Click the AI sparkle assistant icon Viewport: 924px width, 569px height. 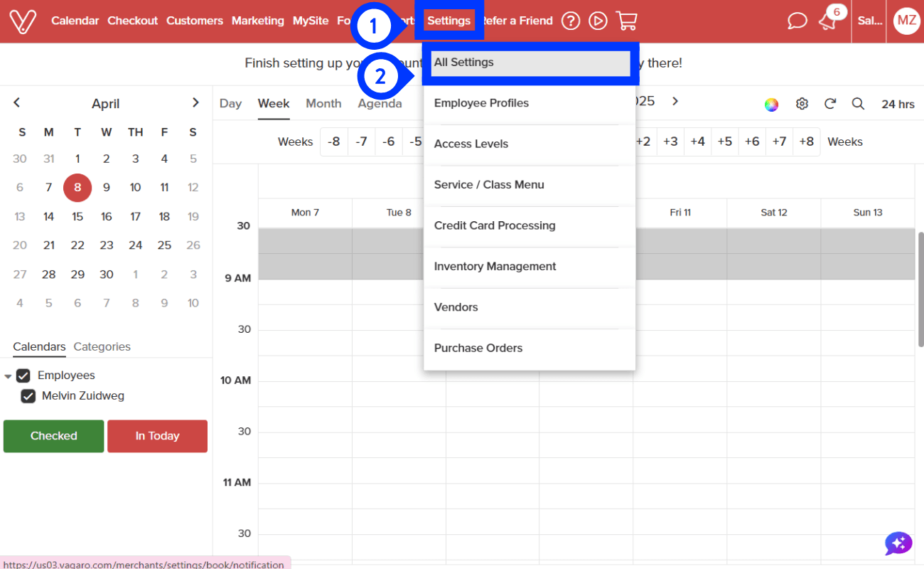pyautogui.click(x=898, y=544)
